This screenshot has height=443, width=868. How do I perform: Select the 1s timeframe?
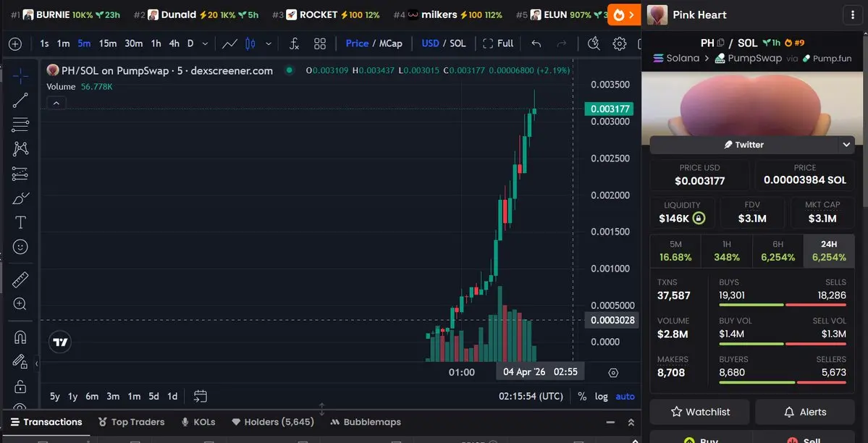44,43
